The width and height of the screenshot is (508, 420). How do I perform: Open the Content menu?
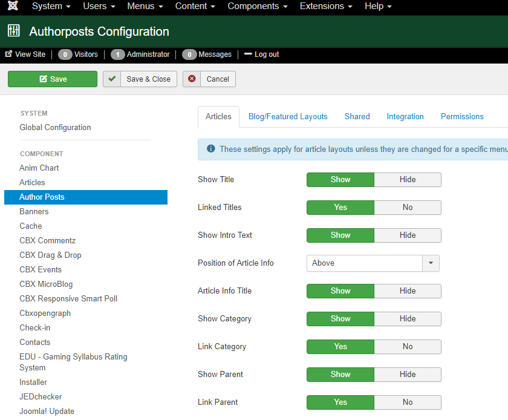click(195, 6)
